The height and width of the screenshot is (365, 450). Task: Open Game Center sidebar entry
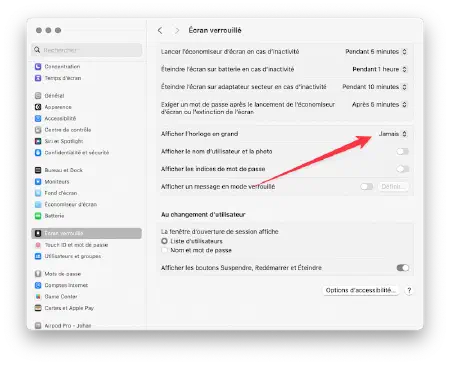pos(86,297)
